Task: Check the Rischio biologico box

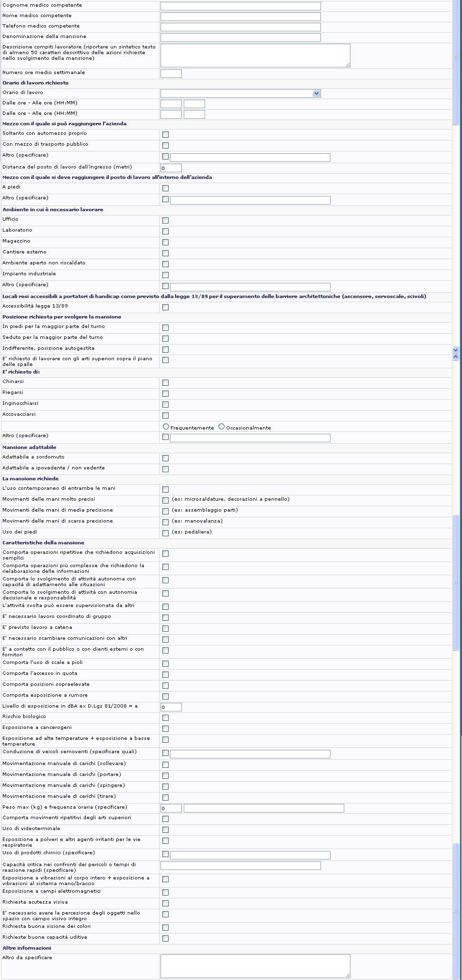Action: coord(165,718)
